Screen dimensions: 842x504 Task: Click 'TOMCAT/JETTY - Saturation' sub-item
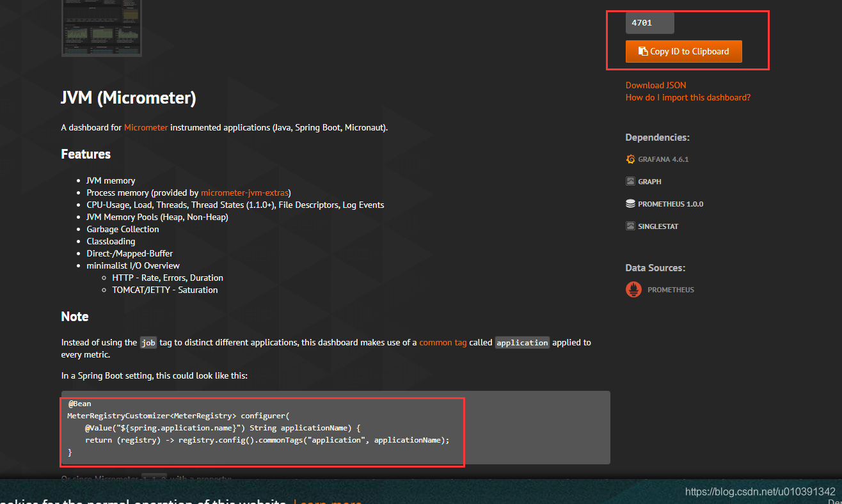(165, 290)
